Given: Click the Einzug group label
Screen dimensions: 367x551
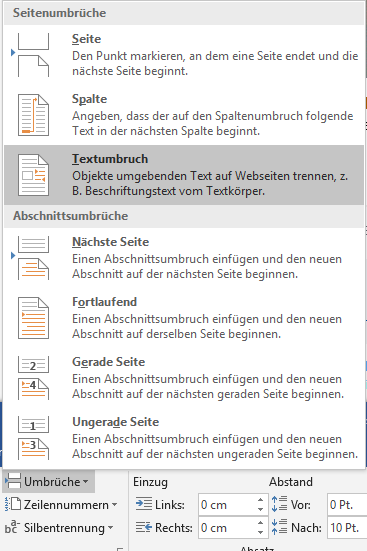Looking at the screenshot, I should tap(150, 482).
